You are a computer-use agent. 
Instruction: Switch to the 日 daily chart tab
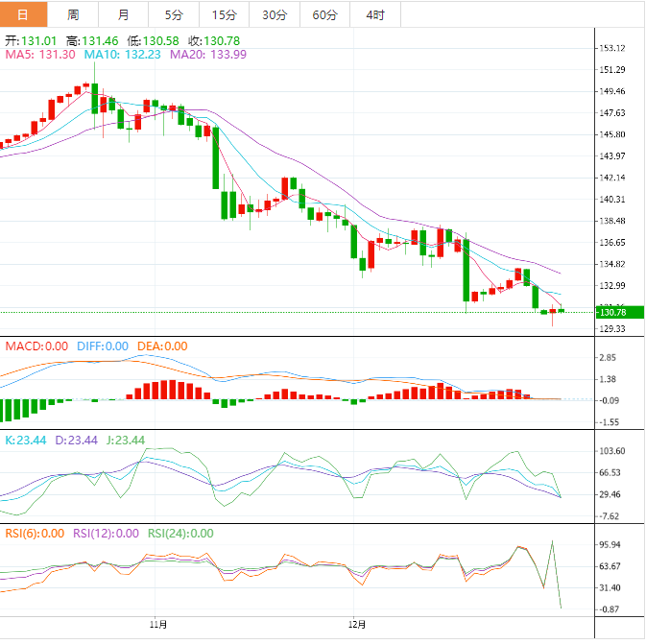(x=24, y=14)
